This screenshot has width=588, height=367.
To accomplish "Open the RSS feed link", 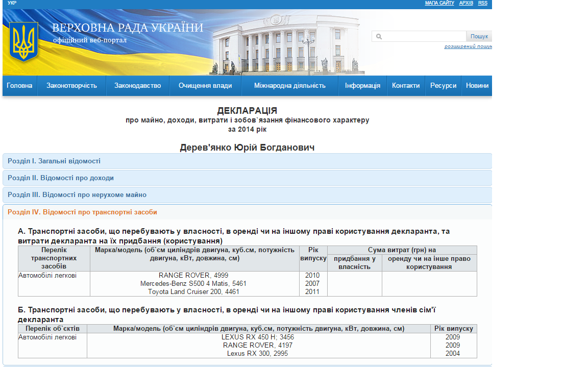I will point(483,3).
